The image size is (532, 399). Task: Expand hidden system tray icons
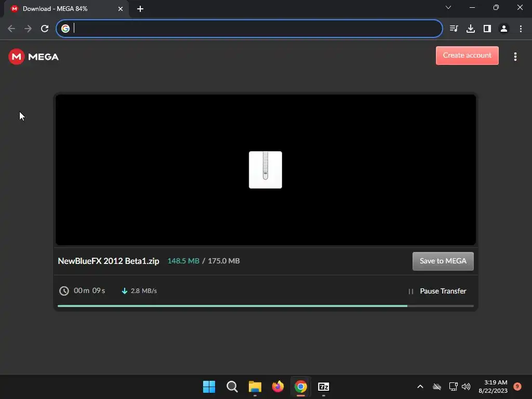tap(420, 387)
